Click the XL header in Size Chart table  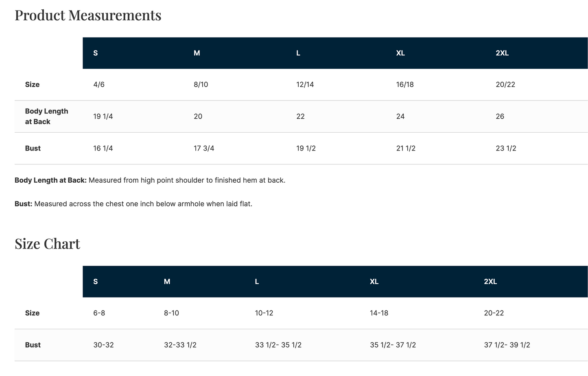tap(374, 282)
